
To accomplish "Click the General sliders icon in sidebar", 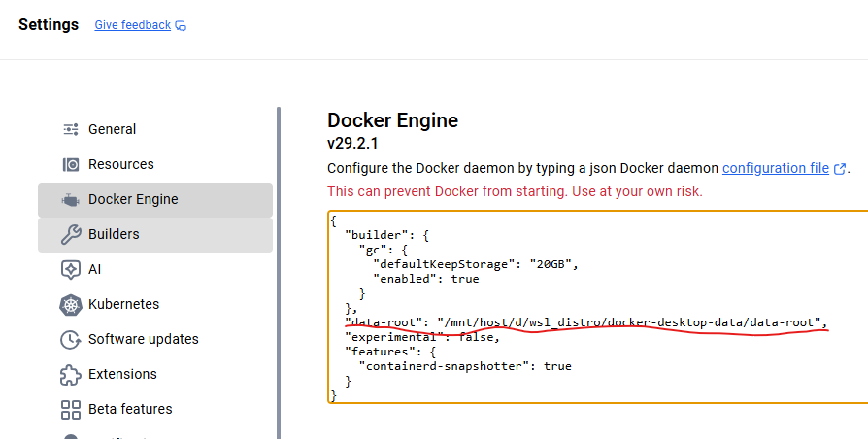I will pyautogui.click(x=70, y=129).
